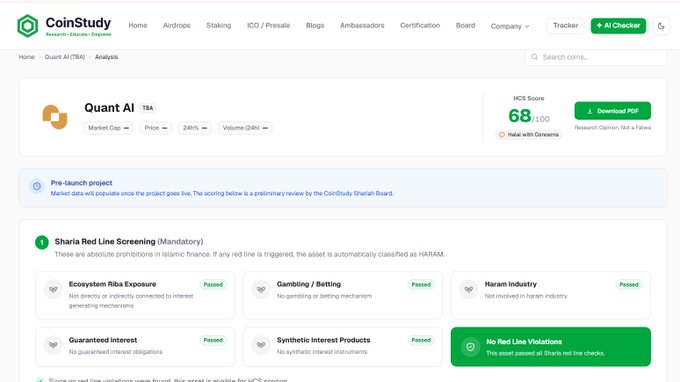Open Quant AI (TBA) breadcrumb link
Screen dimensions: 680x382
pos(65,57)
